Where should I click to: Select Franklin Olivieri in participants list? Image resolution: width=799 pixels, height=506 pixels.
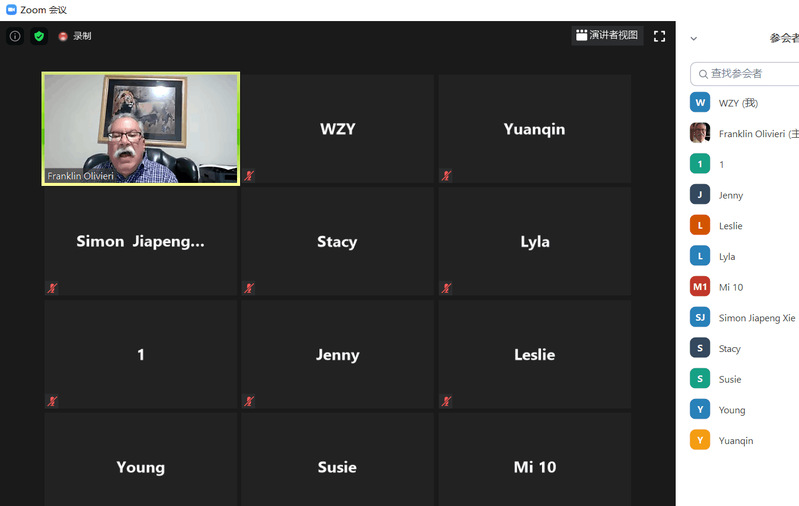(x=757, y=134)
